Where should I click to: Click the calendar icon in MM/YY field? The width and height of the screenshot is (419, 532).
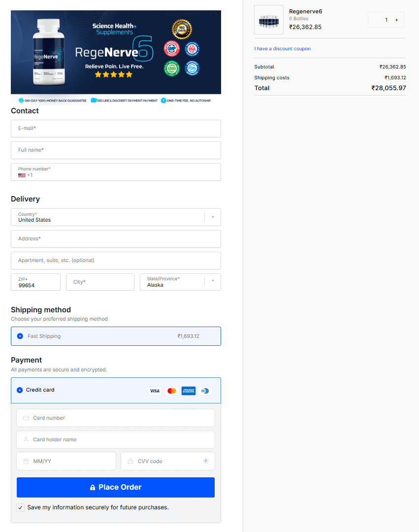point(26,461)
